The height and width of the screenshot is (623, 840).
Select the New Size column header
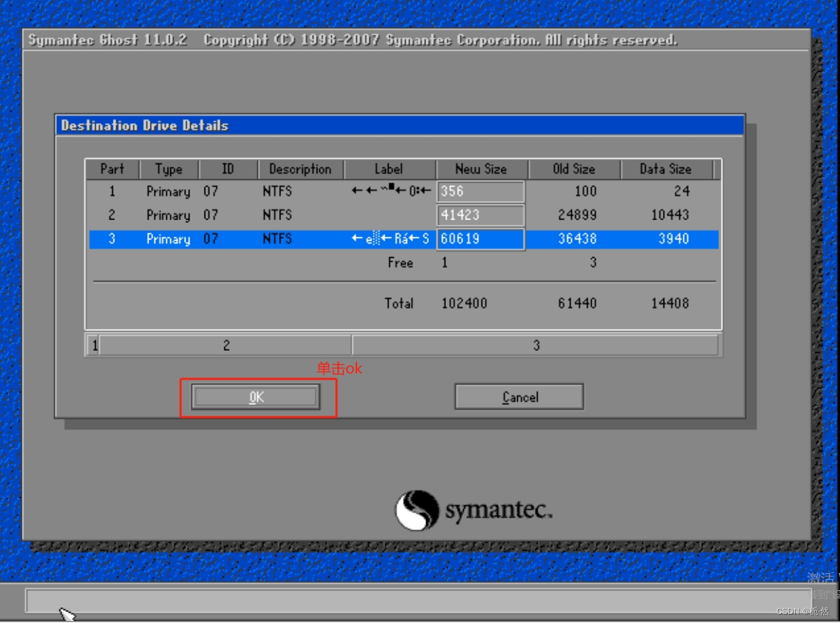click(481, 169)
